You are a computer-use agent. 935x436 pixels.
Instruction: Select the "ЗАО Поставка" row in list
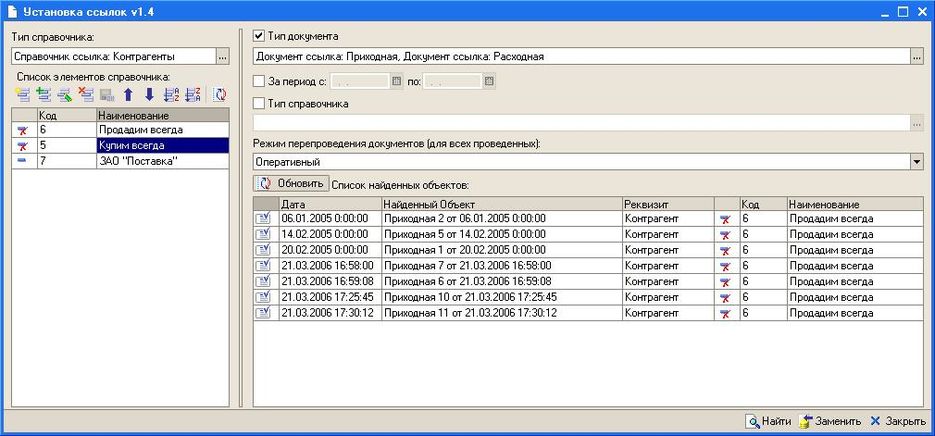click(140, 161)
